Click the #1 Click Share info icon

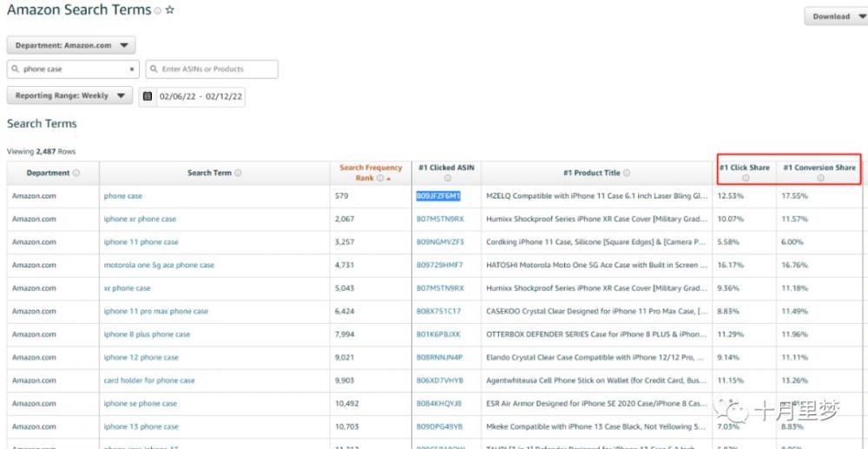click(x=746, y=178)
